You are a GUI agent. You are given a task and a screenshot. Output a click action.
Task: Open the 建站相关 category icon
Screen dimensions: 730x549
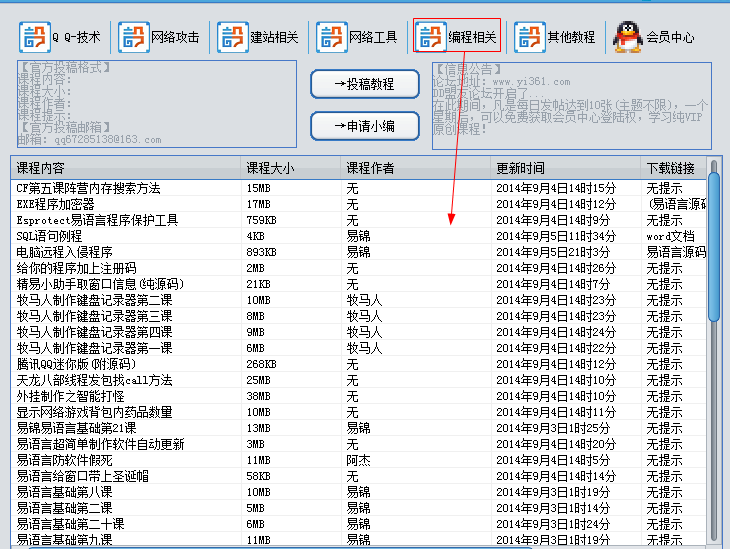[x=233, y=37]
